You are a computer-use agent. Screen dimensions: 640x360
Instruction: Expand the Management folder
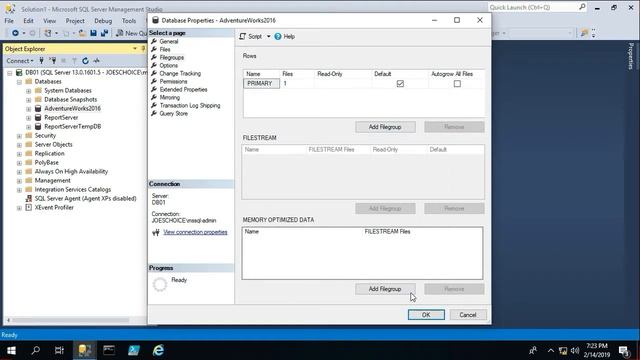19,181
